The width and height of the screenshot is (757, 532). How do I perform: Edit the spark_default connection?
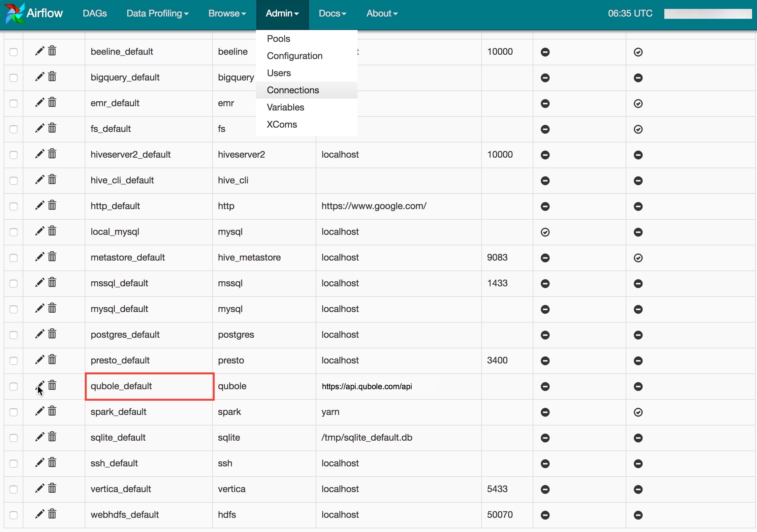[40, 411]
